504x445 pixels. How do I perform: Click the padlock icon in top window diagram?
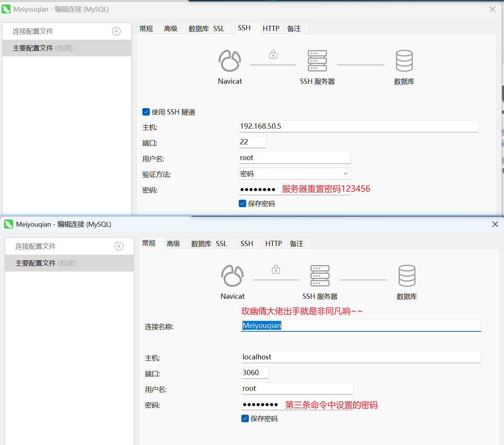pyautogui.click(x=273, y=55)
